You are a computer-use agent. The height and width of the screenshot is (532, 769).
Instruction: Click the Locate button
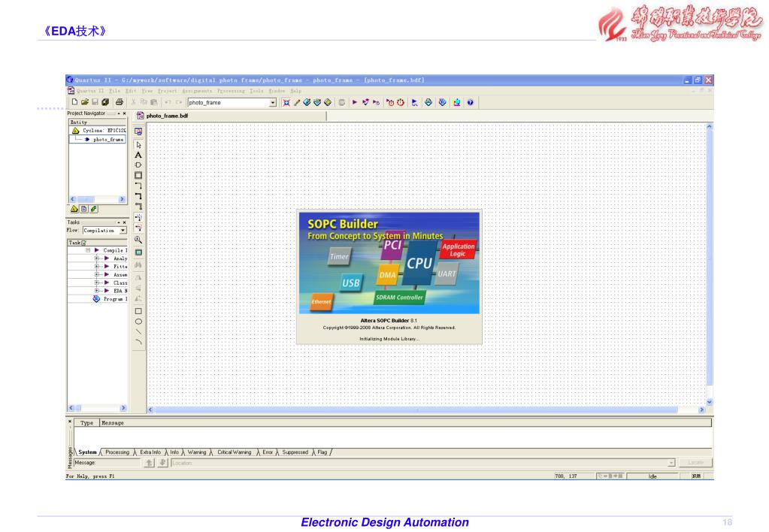pos(695,463)
